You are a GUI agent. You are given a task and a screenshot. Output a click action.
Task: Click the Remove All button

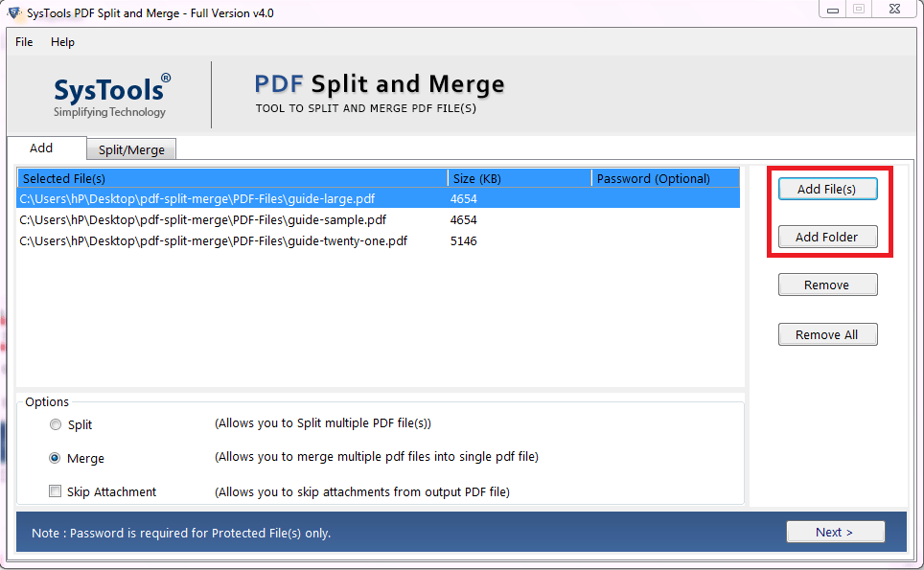click(827, 333)
